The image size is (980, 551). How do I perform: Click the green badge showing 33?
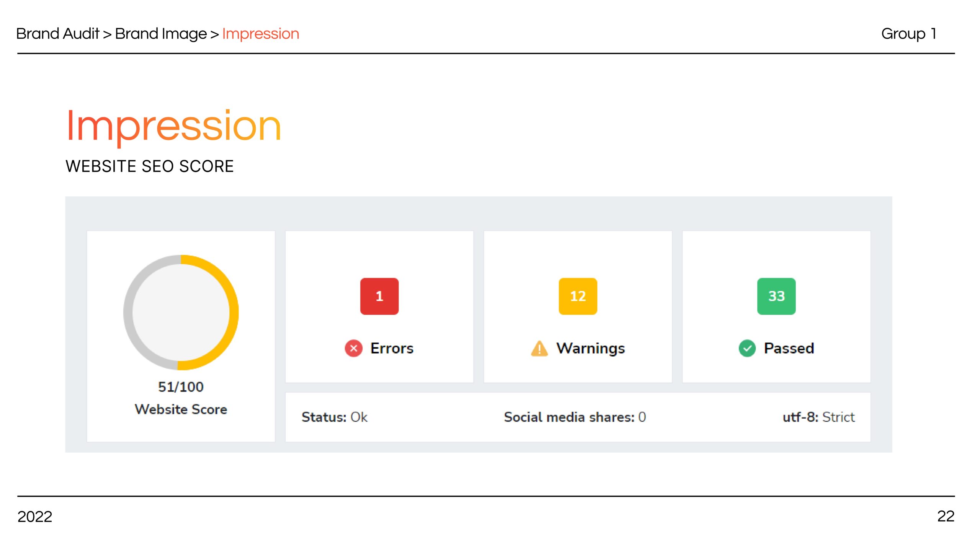pos(776,296)
